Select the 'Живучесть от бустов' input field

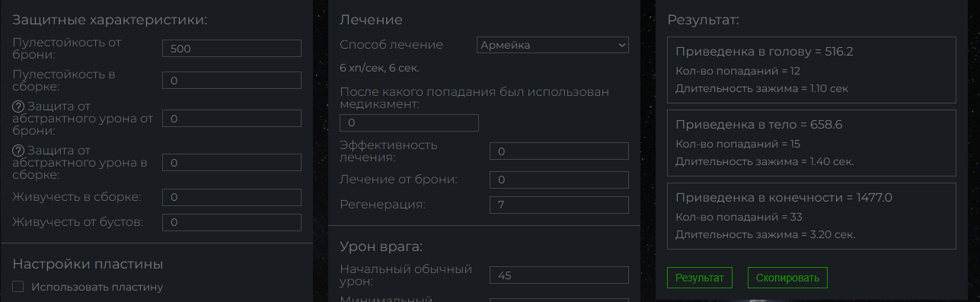pyautogui.click(x=231, y=222)
